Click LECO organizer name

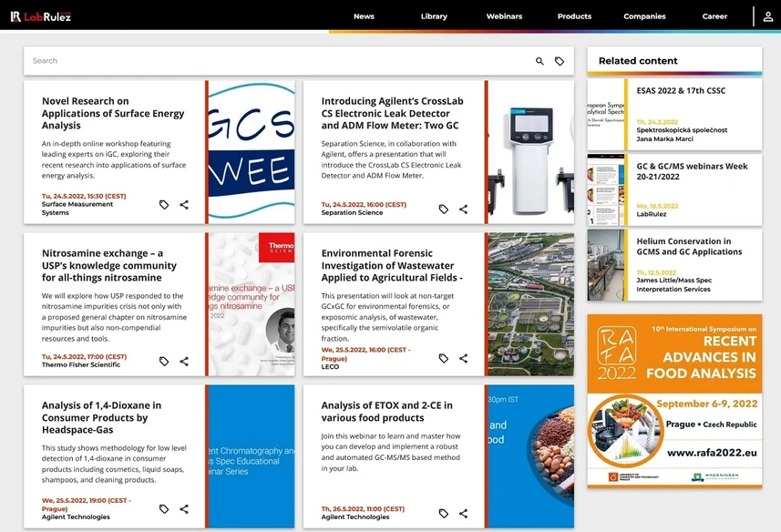(x=330, y=367)
